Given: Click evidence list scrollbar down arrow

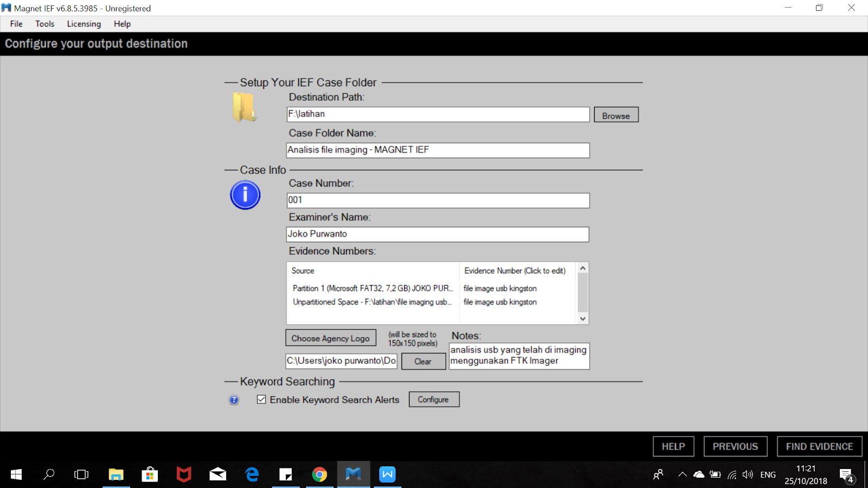Looking at the screenshot, I should click(583, 319).
